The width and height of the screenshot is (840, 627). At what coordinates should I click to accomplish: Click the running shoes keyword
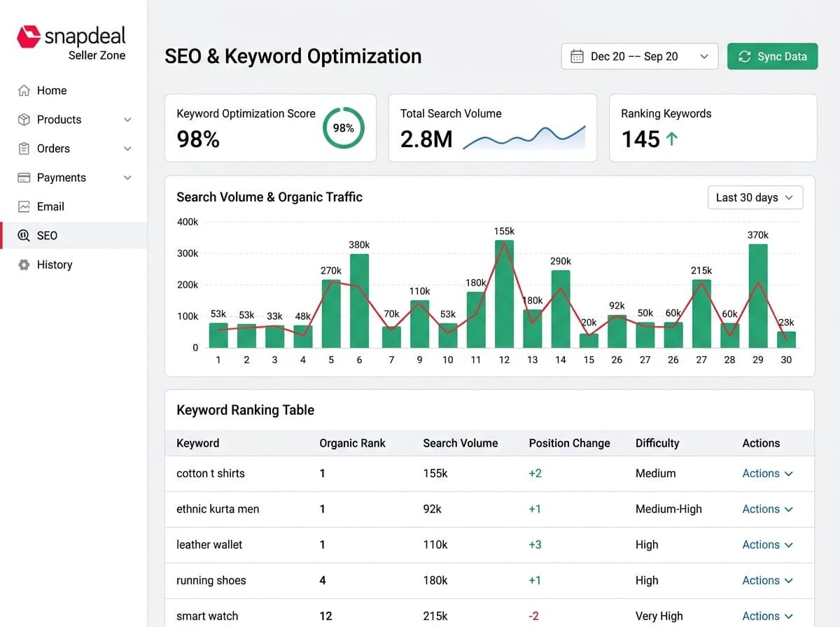pos(211,581)
